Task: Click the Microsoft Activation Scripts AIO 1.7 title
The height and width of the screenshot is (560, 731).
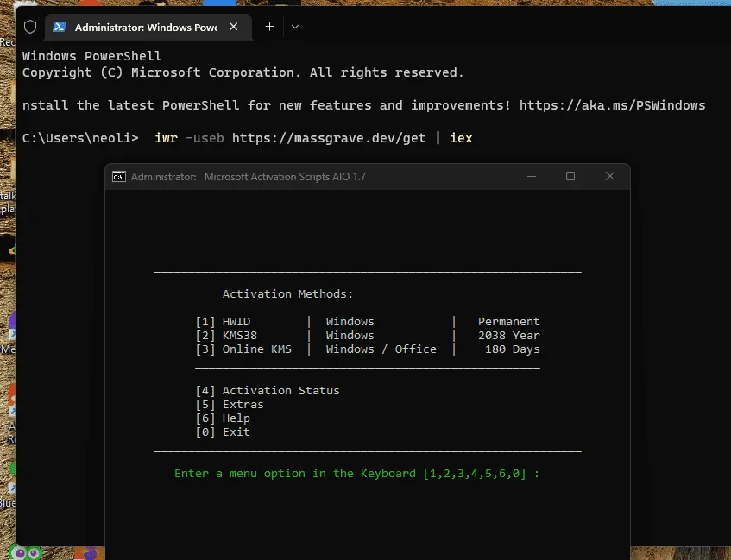Action: 285,177
